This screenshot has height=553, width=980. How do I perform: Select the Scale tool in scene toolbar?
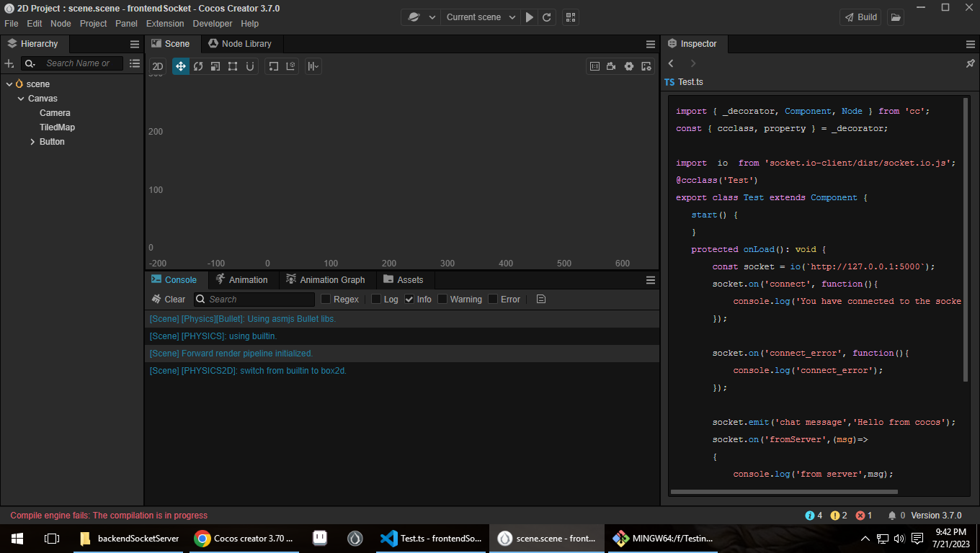point(215,66)
